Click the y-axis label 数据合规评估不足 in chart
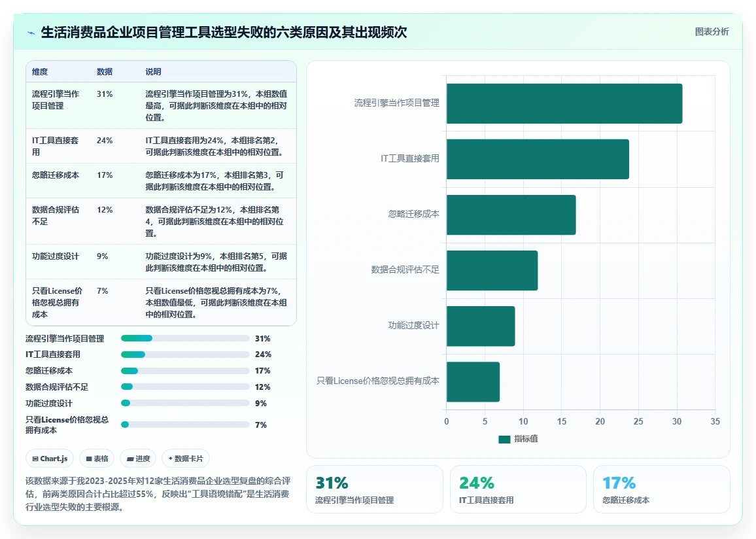Screen dimensions: 756x539 [405, 269]
